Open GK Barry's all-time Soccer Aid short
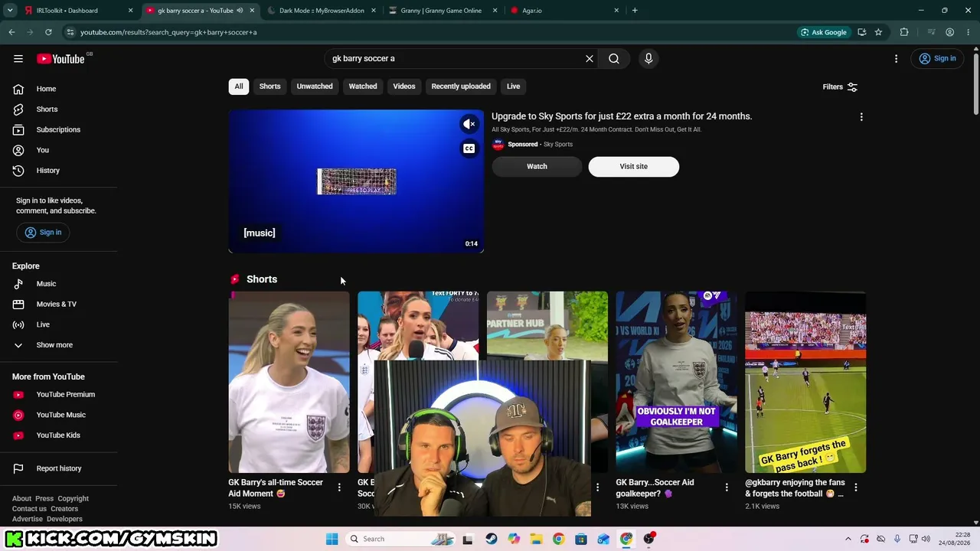Viewport: 980px width, 551px height. (x=289, y=382)
